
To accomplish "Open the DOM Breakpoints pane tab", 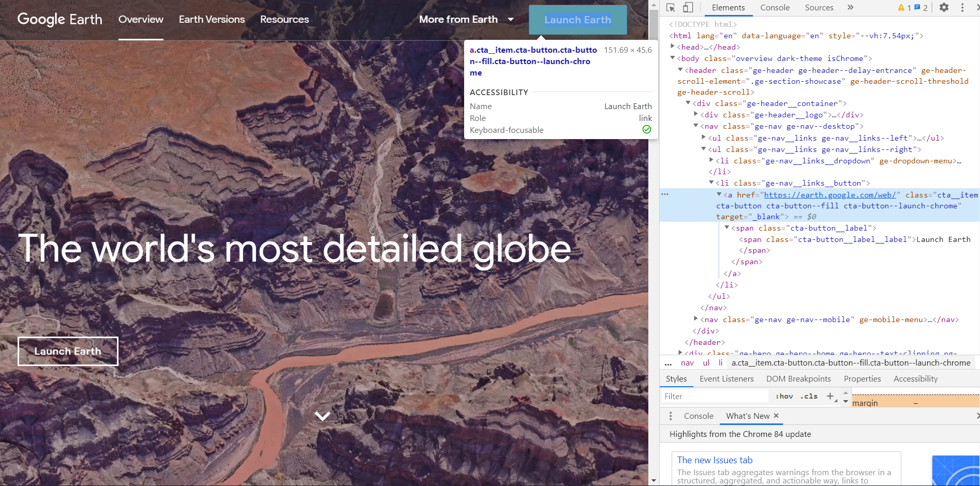I will click(798, 379).
